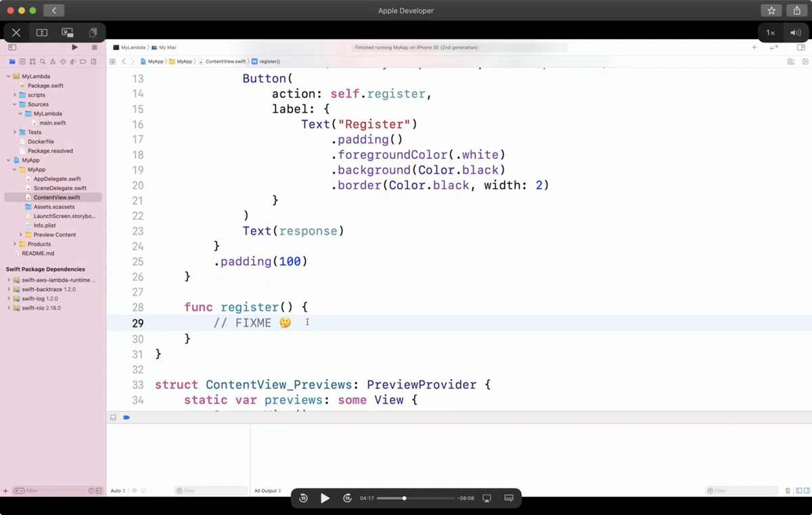Open the Auto variables view dropdown
The width and height of the screenshot is (812, 515).
click(118, 491)
